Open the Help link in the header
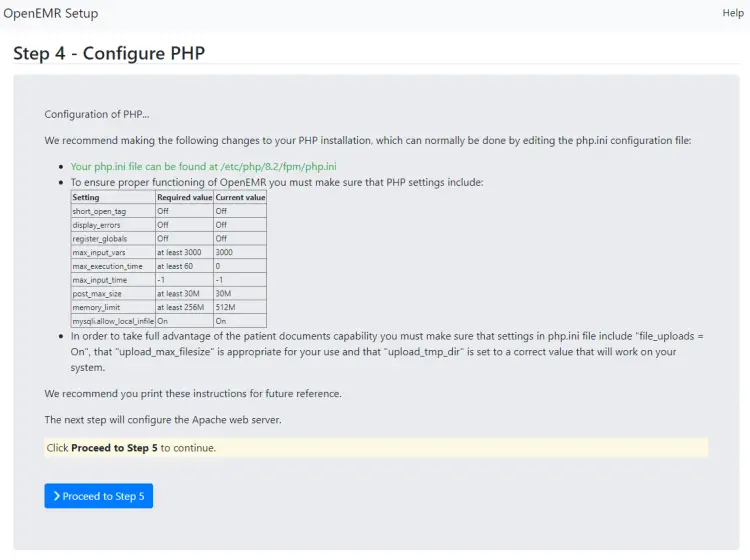 733,13
